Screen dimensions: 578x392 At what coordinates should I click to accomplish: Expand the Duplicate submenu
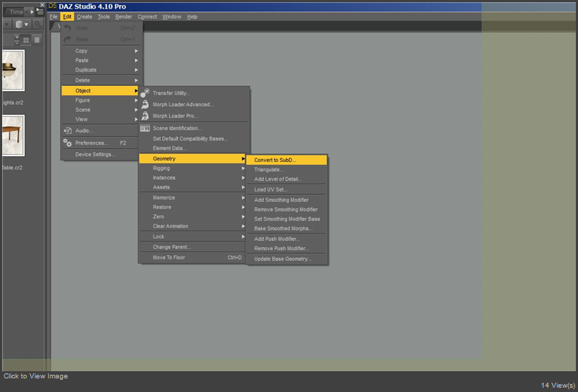click(100, 70)
